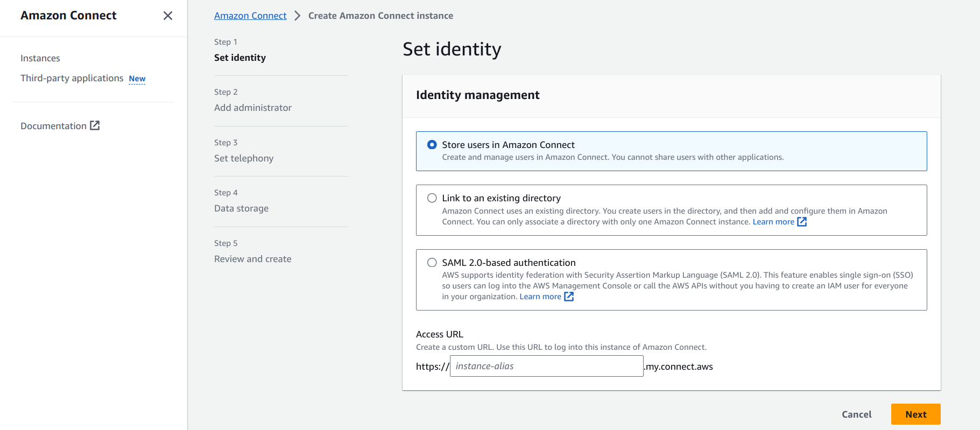Open Learn more for existing directory
Image resolution: width=980 pixels, height=430 pixels.
(773, 222)
